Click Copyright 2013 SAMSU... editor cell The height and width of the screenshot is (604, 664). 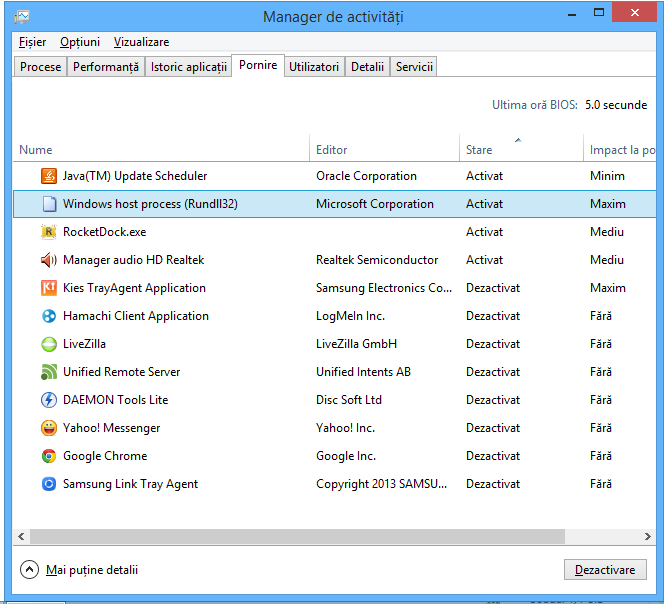382,484
